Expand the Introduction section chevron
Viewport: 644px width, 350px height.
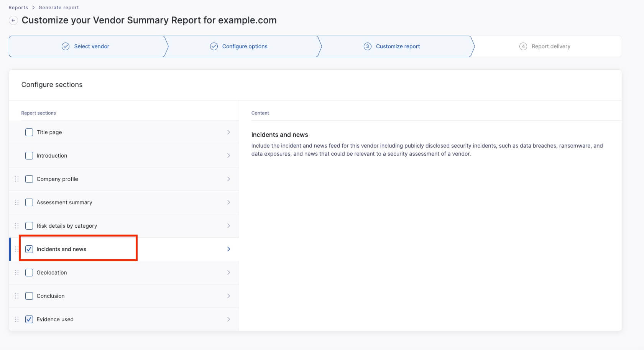click(x=229, y=156)
